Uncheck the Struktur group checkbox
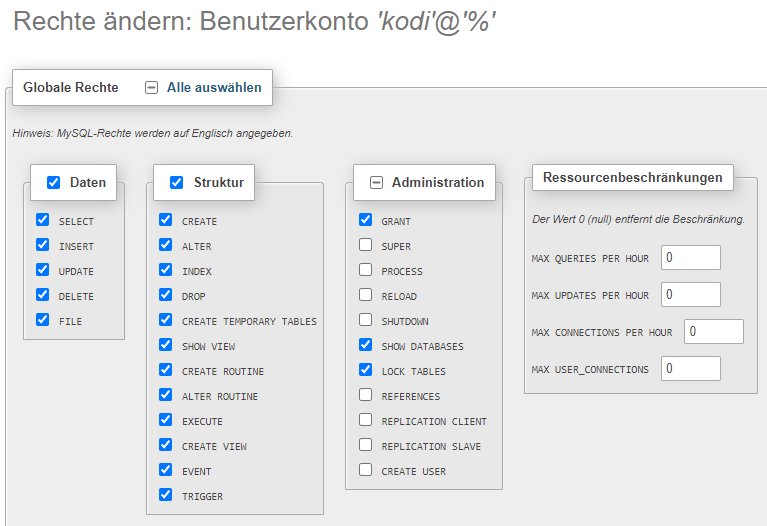Viewport: 767px width, 526px height. (177, 182)
